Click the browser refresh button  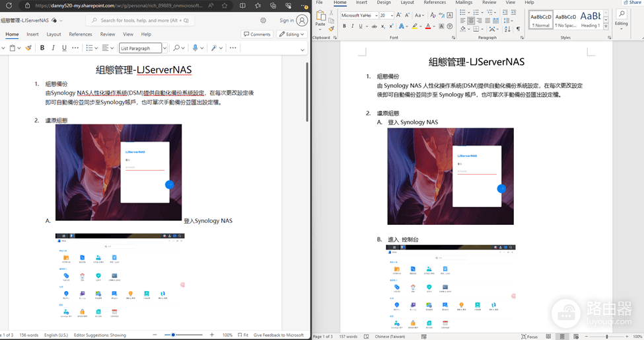9,6
